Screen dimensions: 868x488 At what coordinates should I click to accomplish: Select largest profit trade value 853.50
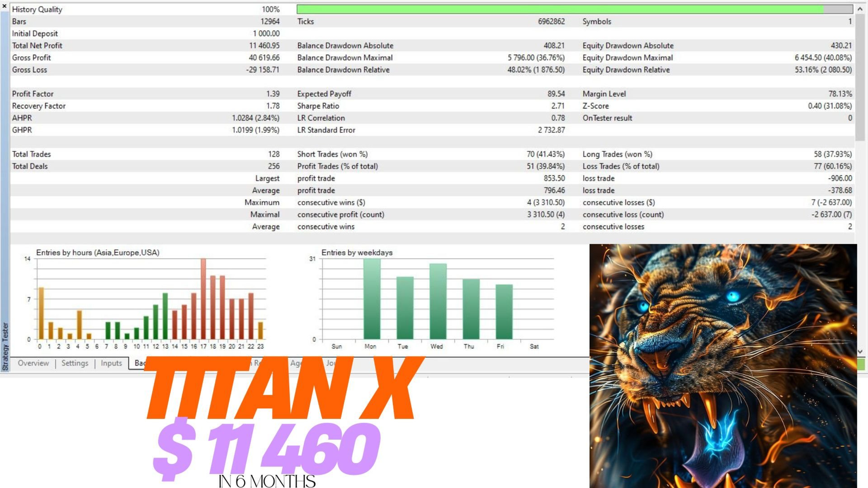click(554, 178)
